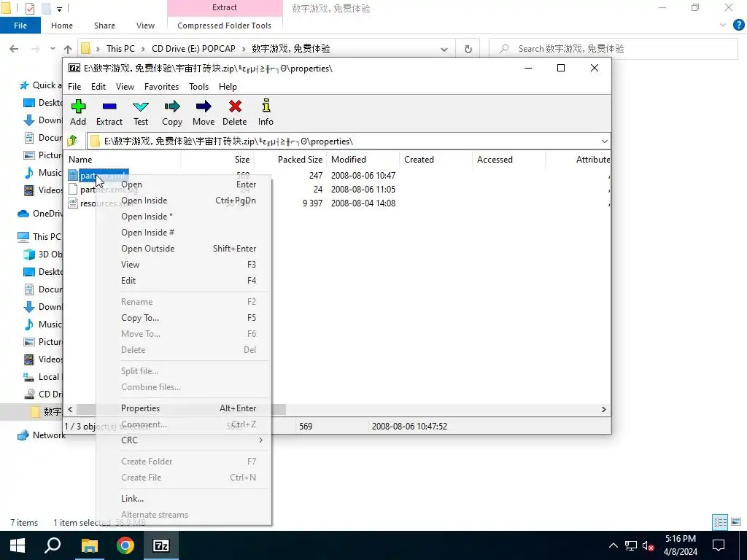
Task: Open the 7-Zip Help menu
Action: pos(228,87)
